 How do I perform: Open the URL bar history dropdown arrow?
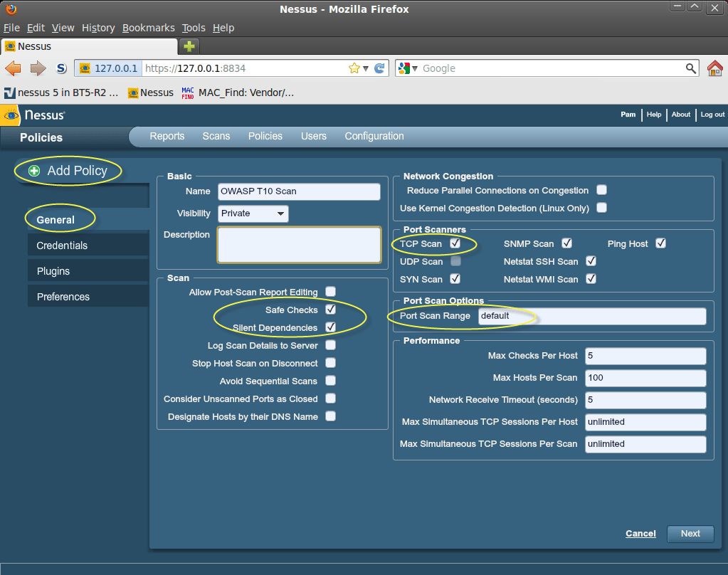click(x=366, y=69)
